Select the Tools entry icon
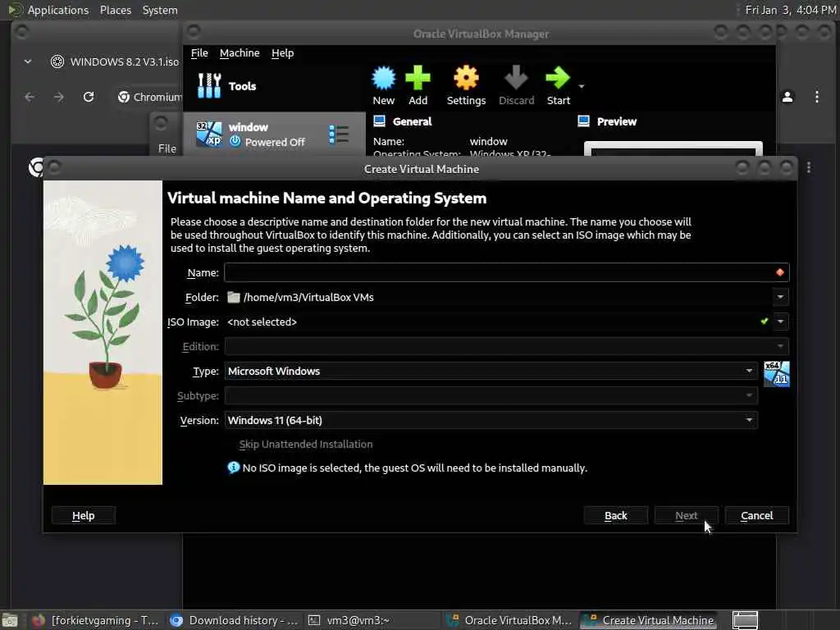The image size is (840, 630). (x=209, y=85)
